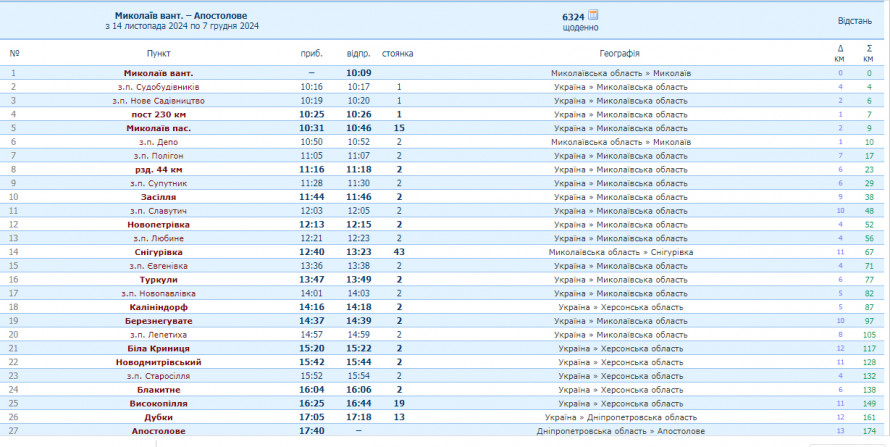Open the Новопетрівка station link
This screenshot has width=890, height=447.
click(x=158, y=225)
